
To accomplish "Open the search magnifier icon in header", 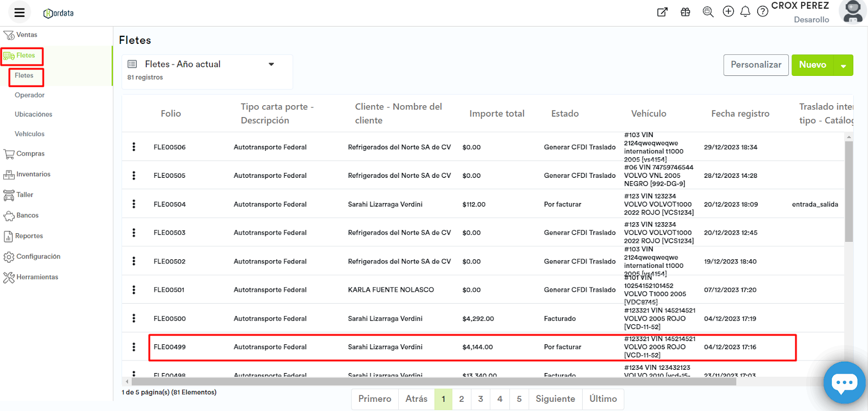I will (708, 11).
